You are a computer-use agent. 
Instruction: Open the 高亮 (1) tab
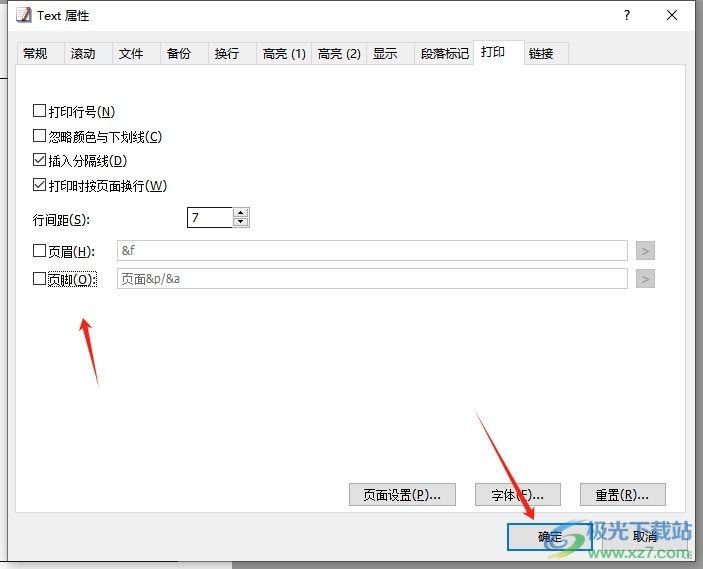[x=284, y=53]
